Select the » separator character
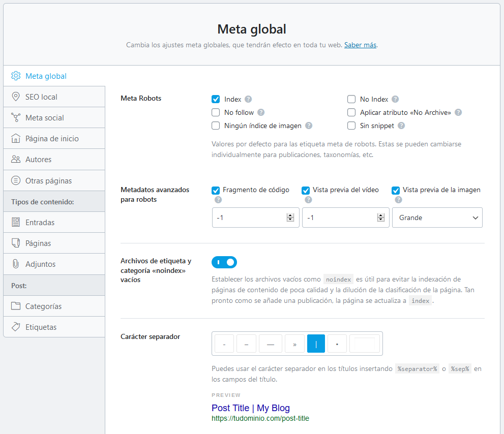 (294, 344)
